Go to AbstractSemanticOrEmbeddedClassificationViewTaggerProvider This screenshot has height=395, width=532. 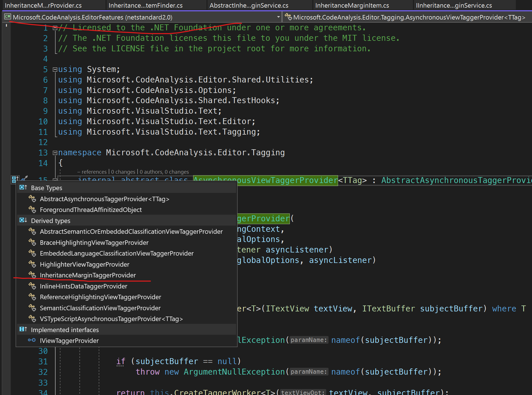131,232
